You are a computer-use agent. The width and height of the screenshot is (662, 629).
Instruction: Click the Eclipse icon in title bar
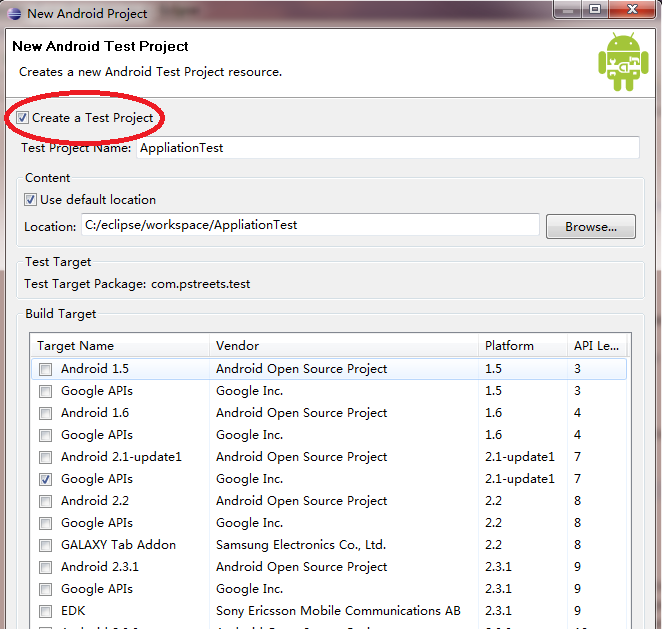pos(14,14)
